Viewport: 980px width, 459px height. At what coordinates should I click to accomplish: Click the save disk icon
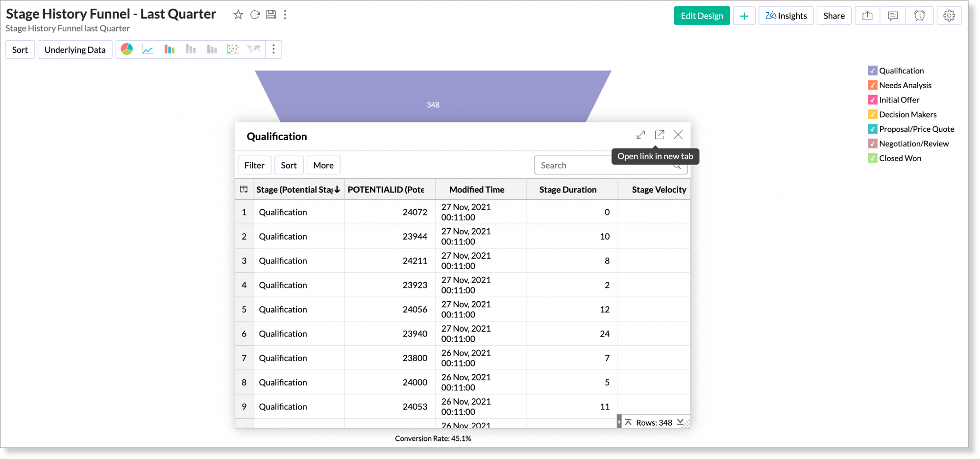pyautogui.click(x=271, y=15)
